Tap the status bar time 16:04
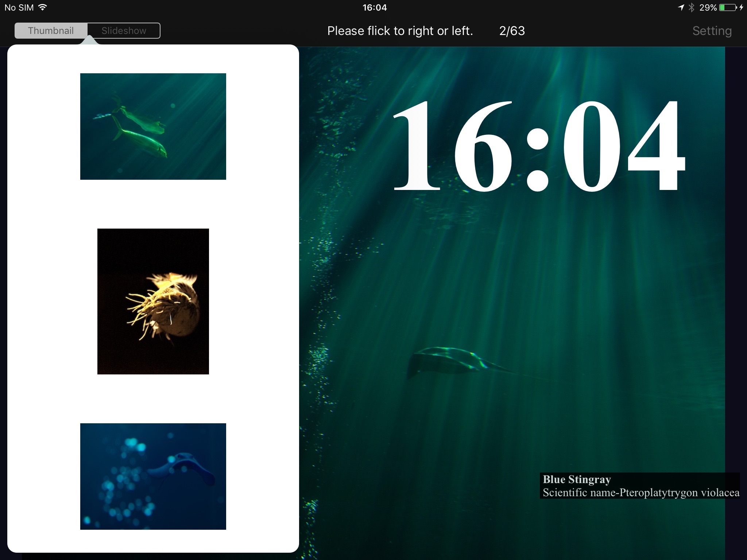The image size is (747, 560). coord(374,7)
